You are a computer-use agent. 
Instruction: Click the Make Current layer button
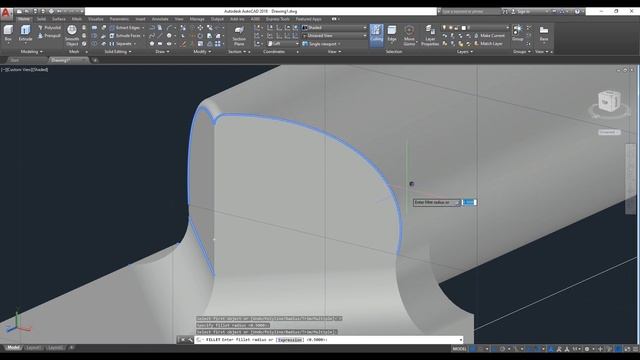(489, 36)
